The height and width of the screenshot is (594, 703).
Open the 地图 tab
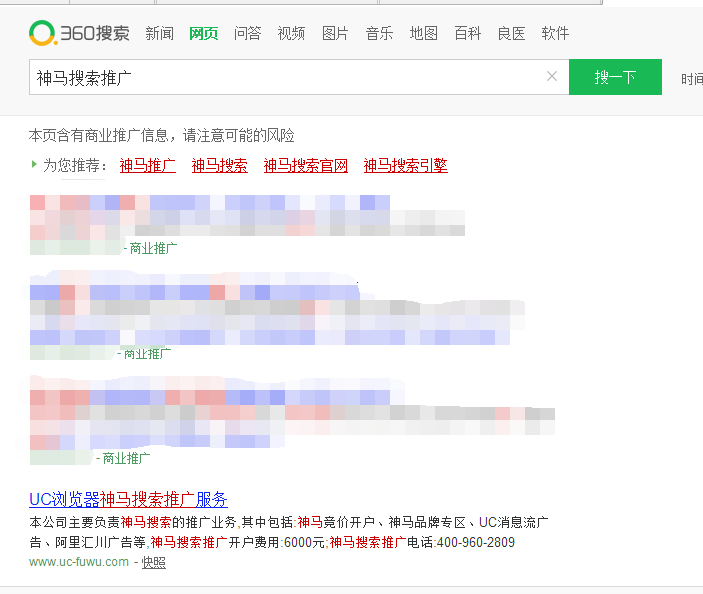(423, 34)
